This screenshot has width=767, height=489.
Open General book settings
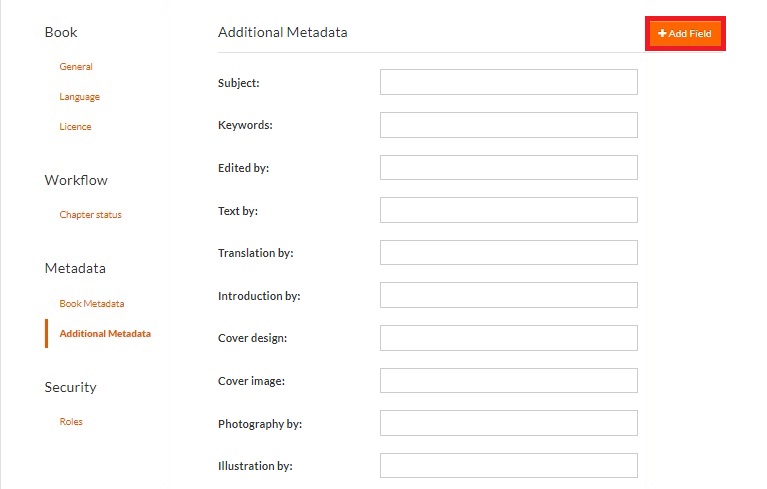coord(76,67)
